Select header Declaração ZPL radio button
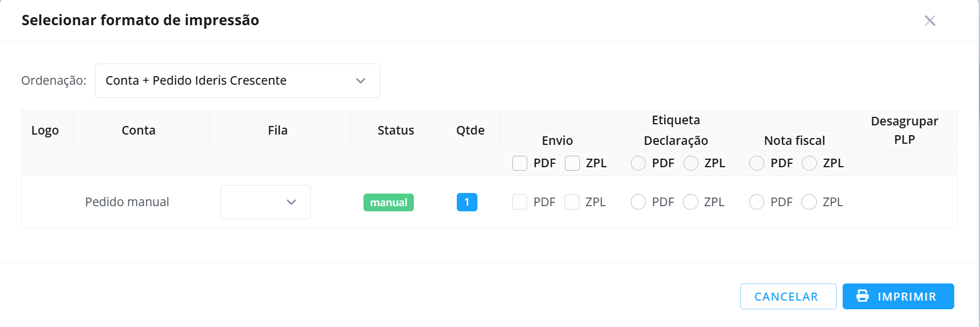The height and width of the screenshot is (327, 980). click(691, 163)
